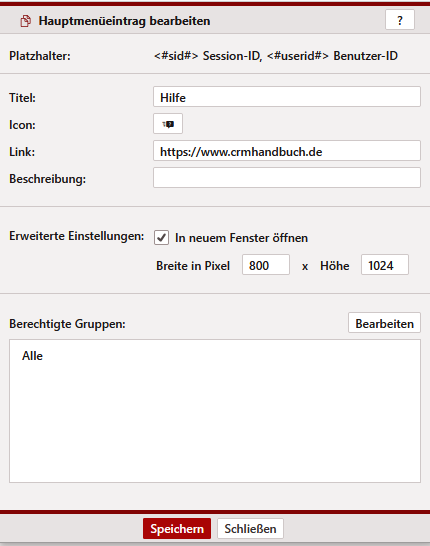Close the dialog via Schließen button
Viewport: 430px width, 546px height.
[x=250, y=529]
